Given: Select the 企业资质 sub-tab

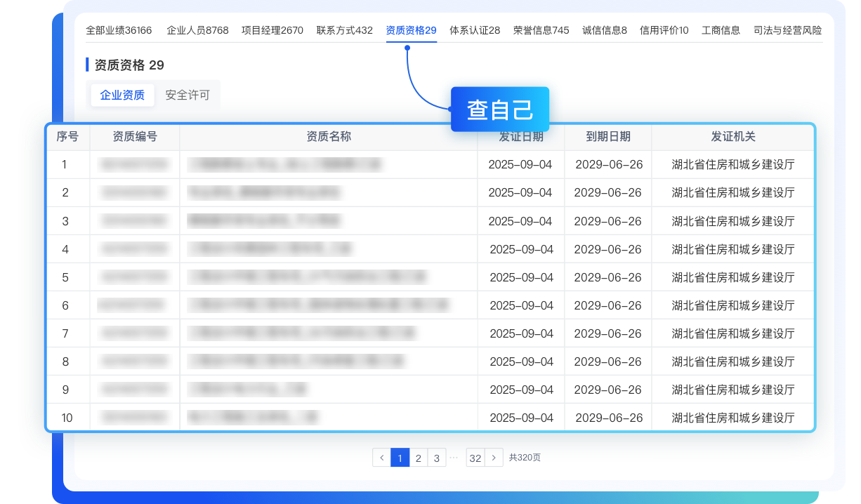Looking at the screenshot, I should (x=122, y=95).
